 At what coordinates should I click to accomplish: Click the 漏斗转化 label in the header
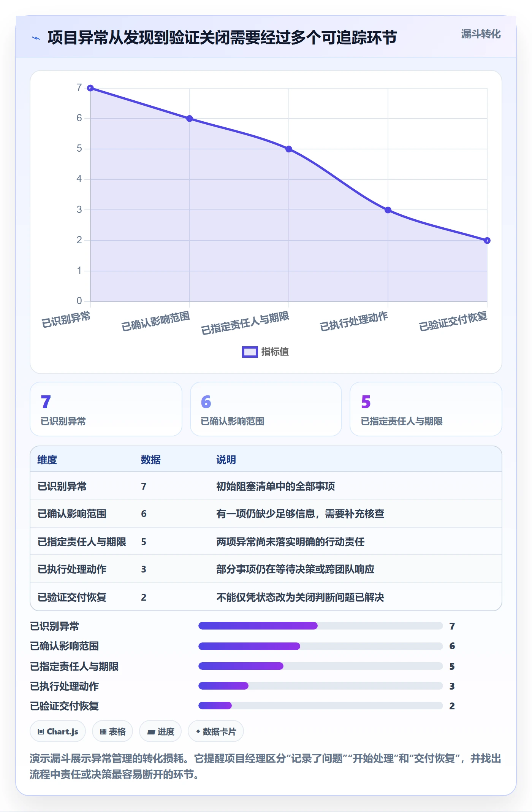481,34
